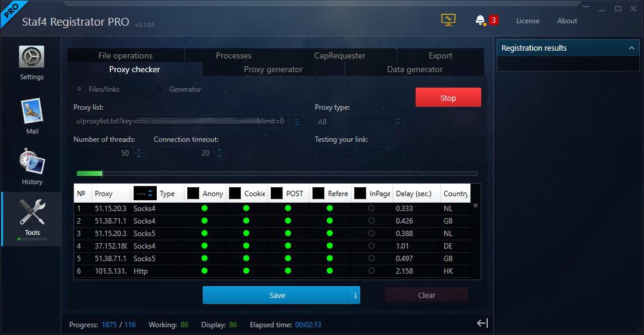644x335 pixels.
Task: Open the monitor activity icon
Action: coord(448,20)
